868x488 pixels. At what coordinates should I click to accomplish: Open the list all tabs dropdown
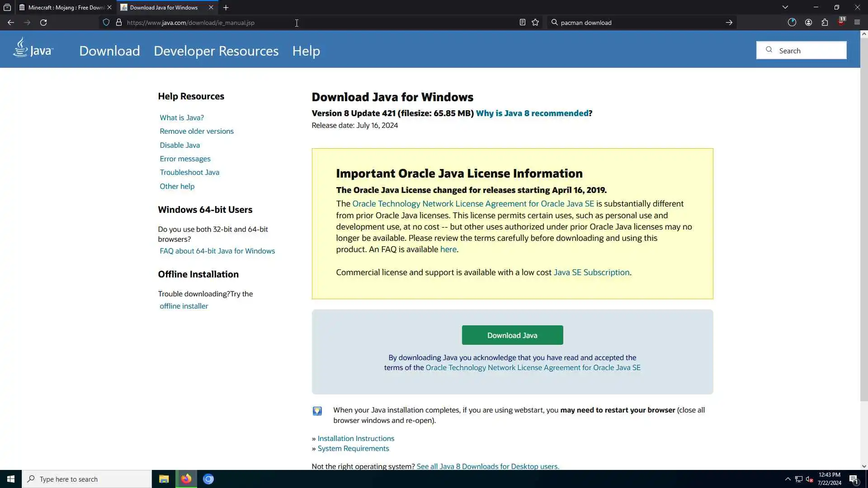[x=785, y=7]
